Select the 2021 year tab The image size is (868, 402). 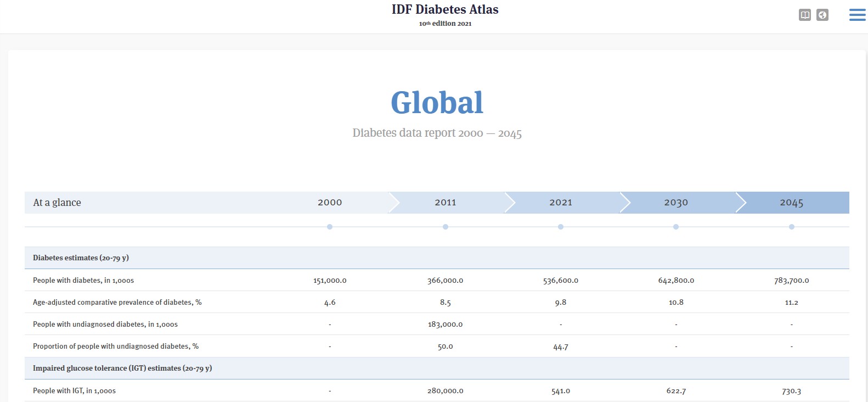(x=561, y=203)
